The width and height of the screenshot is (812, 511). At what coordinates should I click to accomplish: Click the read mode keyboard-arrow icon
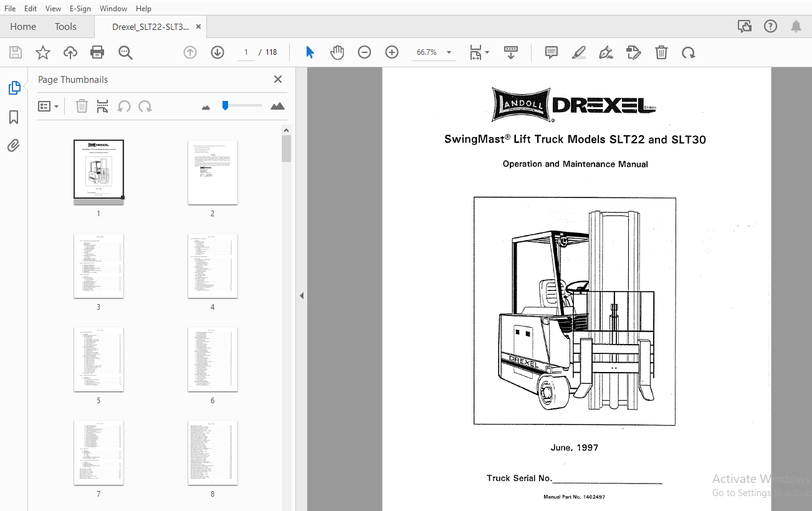pos(511,52)
